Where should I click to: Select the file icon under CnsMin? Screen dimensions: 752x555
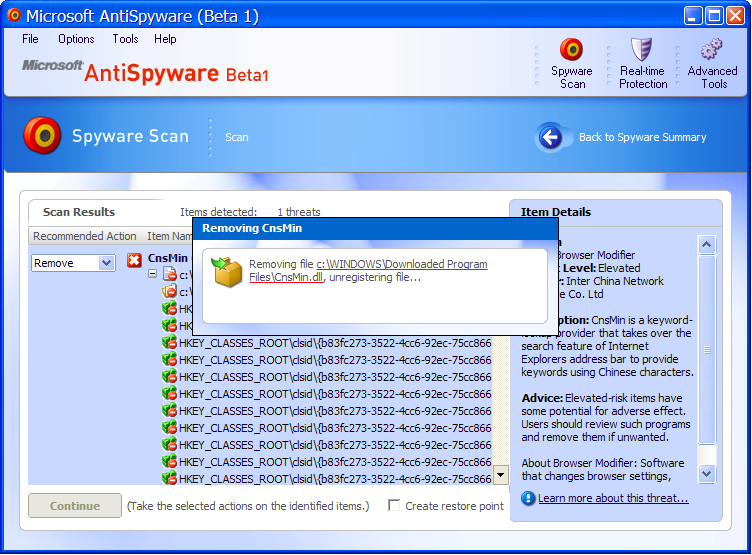click(x=170, y=275)
